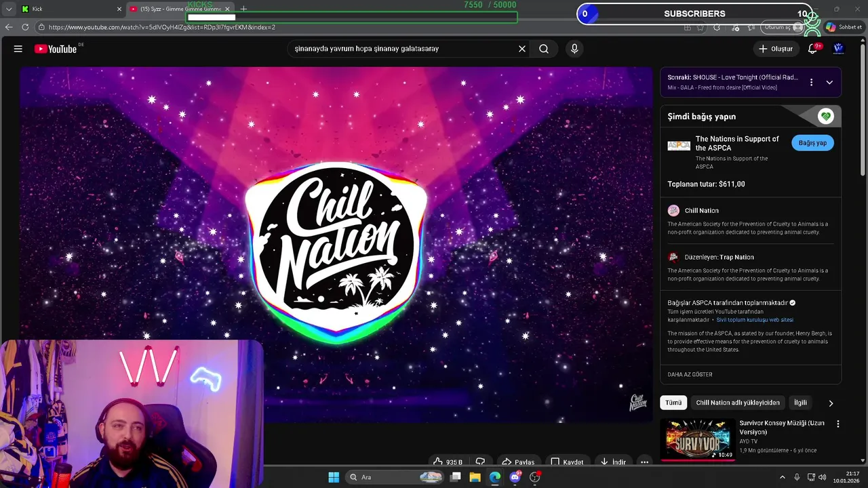
Task: Select Chill Nation adlı yükleyiciden chip
Action: [x=738, y=403]
